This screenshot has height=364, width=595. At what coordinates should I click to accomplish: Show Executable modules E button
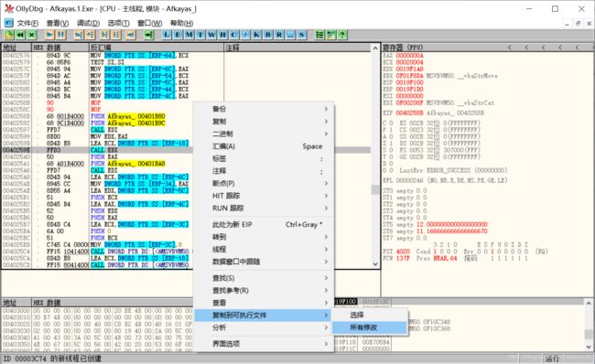pos(178,35)
